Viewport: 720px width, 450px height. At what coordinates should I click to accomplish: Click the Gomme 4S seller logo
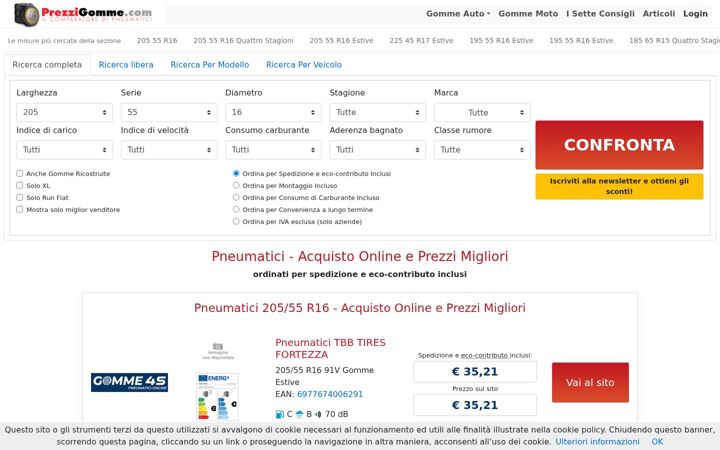[x=129, y=382]
